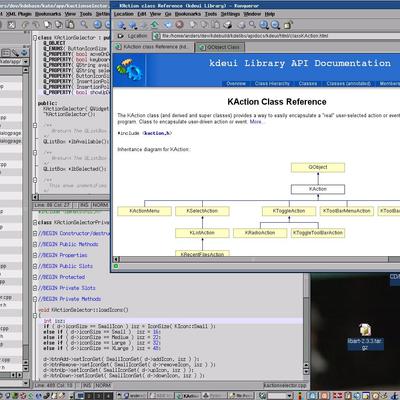
Task: Zoom out with the minus magnifier icon
Action: pyautogui.click(x=275, y=25)
